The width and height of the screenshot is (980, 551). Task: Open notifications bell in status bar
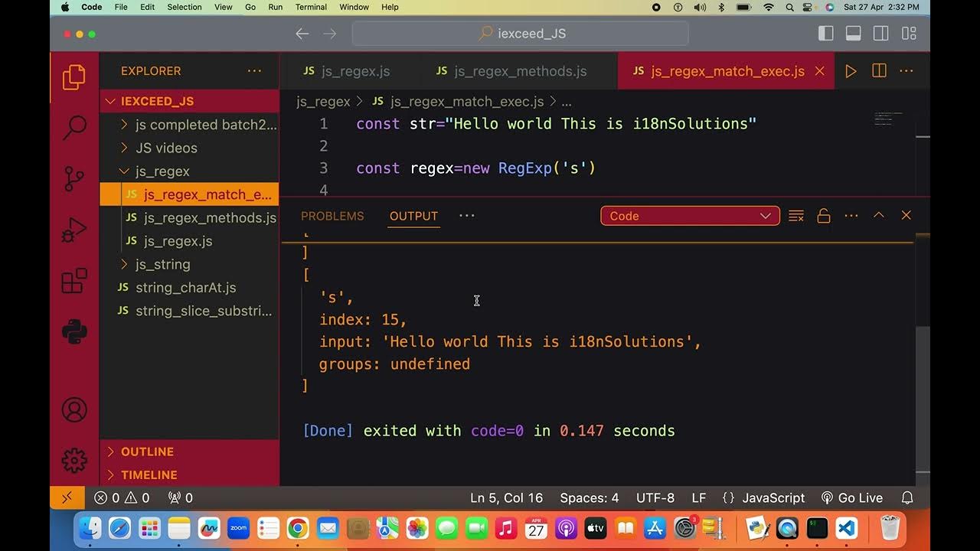[907, 497]
